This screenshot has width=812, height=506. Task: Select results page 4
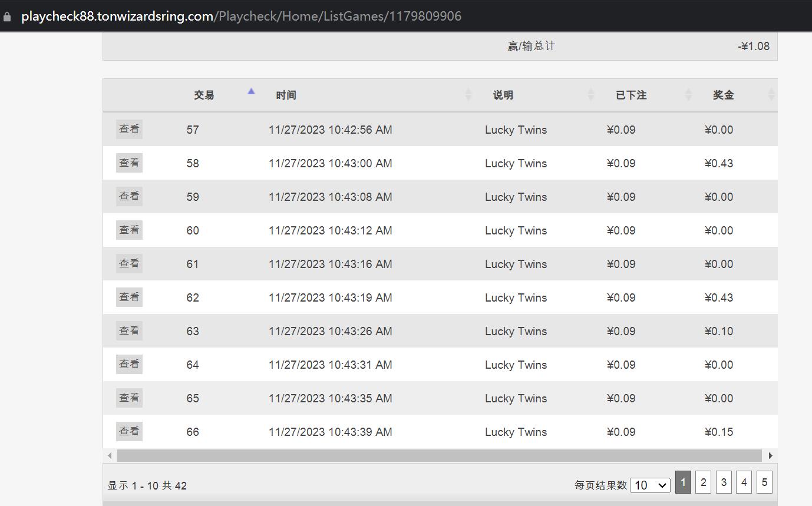coord(744,482)
